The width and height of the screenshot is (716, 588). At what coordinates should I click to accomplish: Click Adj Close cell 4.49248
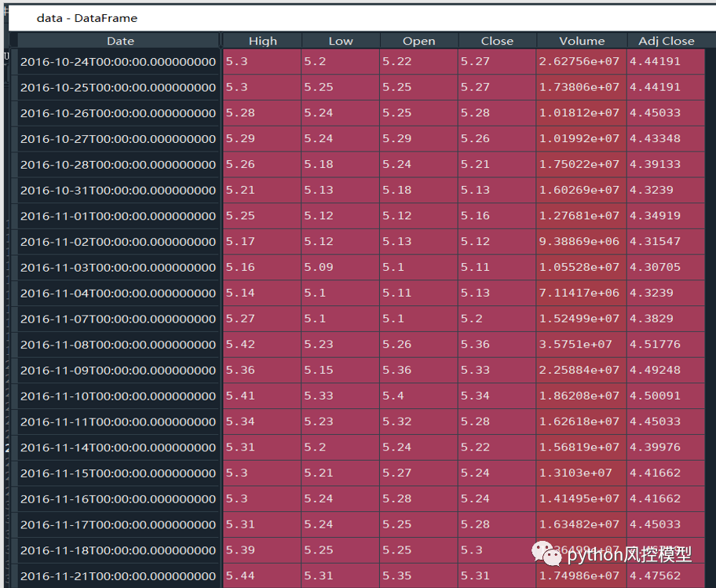[667, 371]
